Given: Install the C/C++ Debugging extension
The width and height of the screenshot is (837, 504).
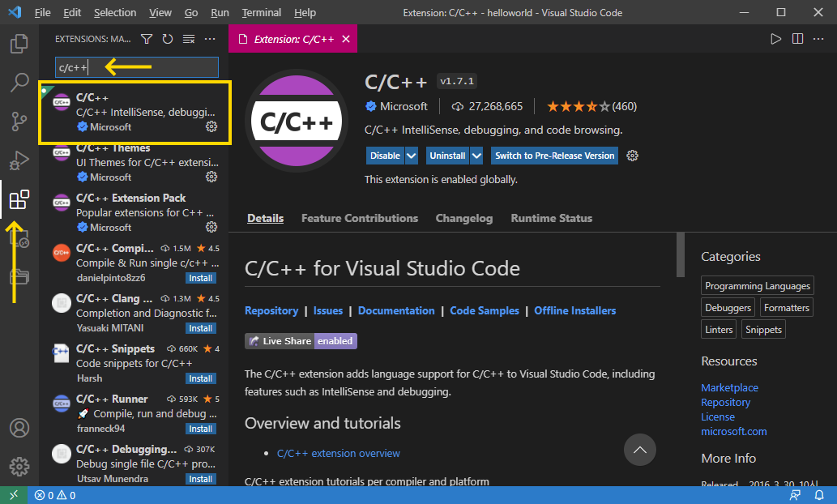Looking at the screenshot, I should coord(201,478).
